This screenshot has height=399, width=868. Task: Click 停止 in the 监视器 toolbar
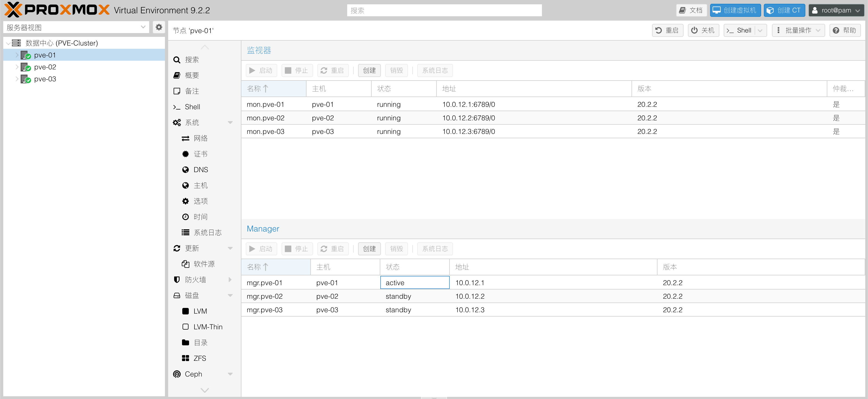pos(297,70)
